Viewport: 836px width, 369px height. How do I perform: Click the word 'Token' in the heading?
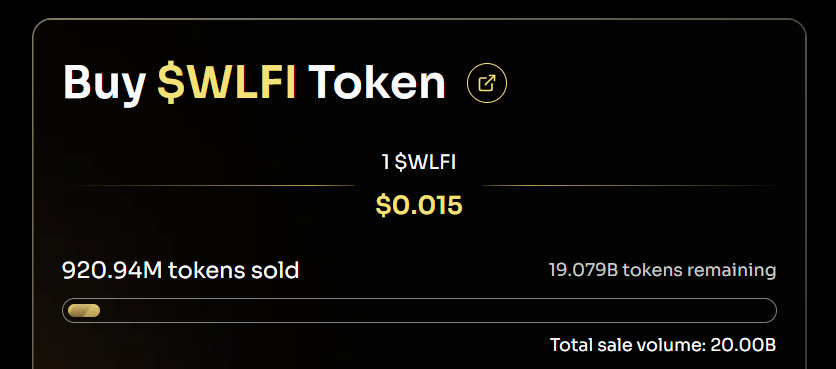[x=376, y=83]
